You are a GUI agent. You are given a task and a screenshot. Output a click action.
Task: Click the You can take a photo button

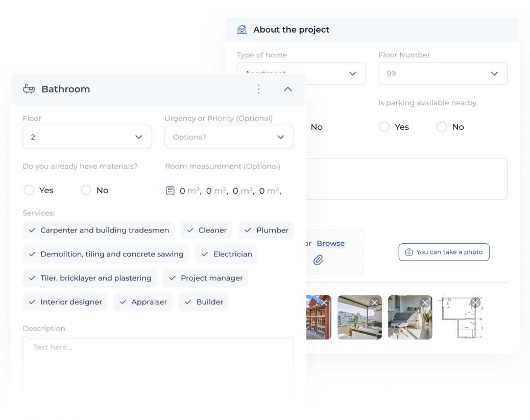pos(444,252)
